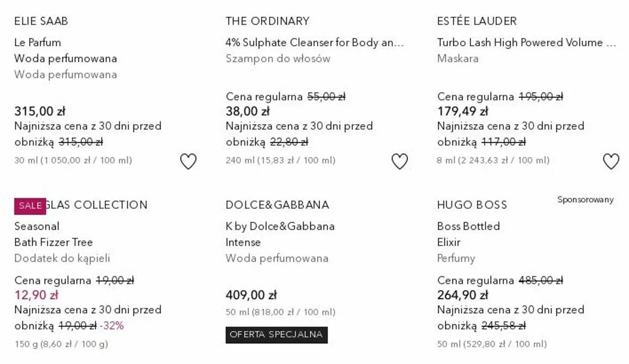Click the -32% discount label

pyautogui.click(x=112, y=326)
